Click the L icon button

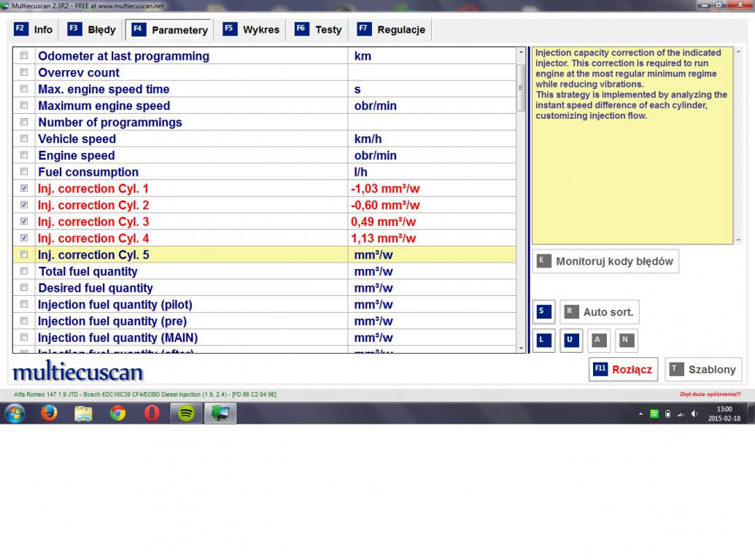point(543,341)
